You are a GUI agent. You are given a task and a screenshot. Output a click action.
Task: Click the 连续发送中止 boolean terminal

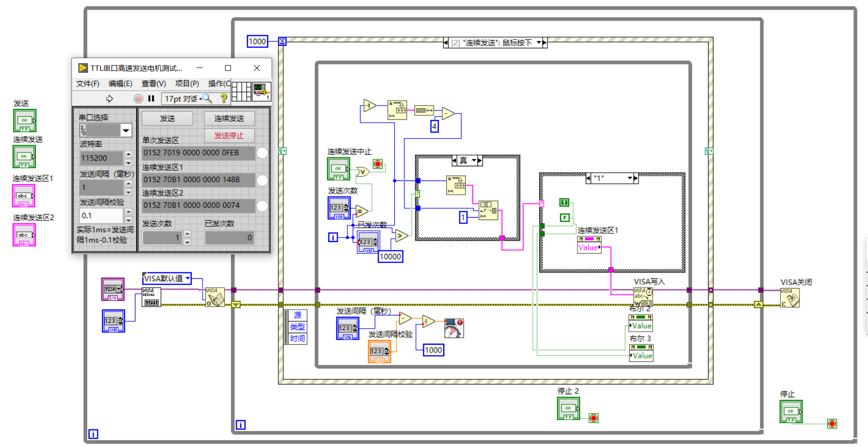coord(339,169)
